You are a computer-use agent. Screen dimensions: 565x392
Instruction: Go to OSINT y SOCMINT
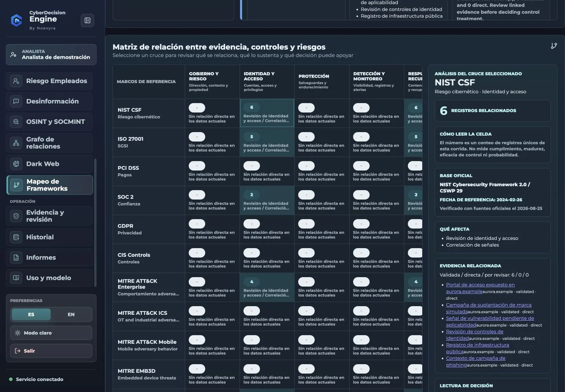point(49,122)
